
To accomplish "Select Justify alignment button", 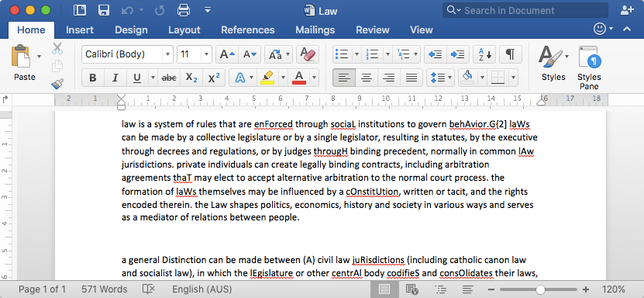I will pyautogui.click(x=412, y=78).
